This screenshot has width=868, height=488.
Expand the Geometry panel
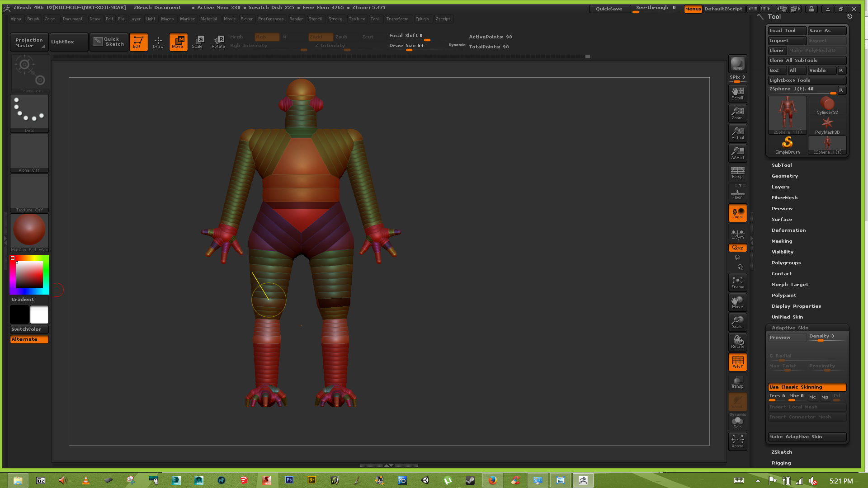785,176
